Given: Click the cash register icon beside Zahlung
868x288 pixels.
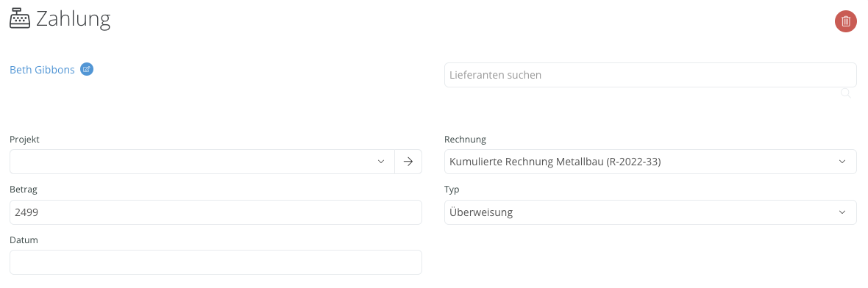Looking at the screenshot, I should click(x=20, y=20).
